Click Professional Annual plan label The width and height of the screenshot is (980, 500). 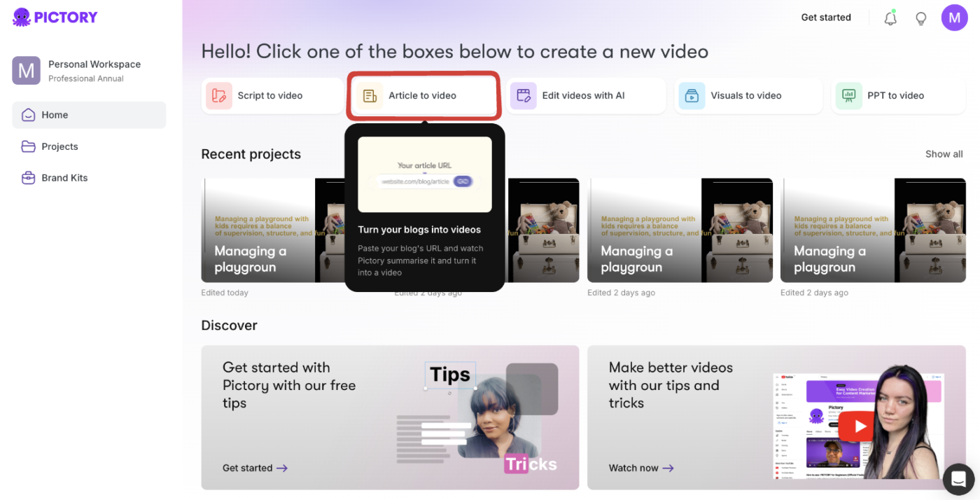coord(86,79)
